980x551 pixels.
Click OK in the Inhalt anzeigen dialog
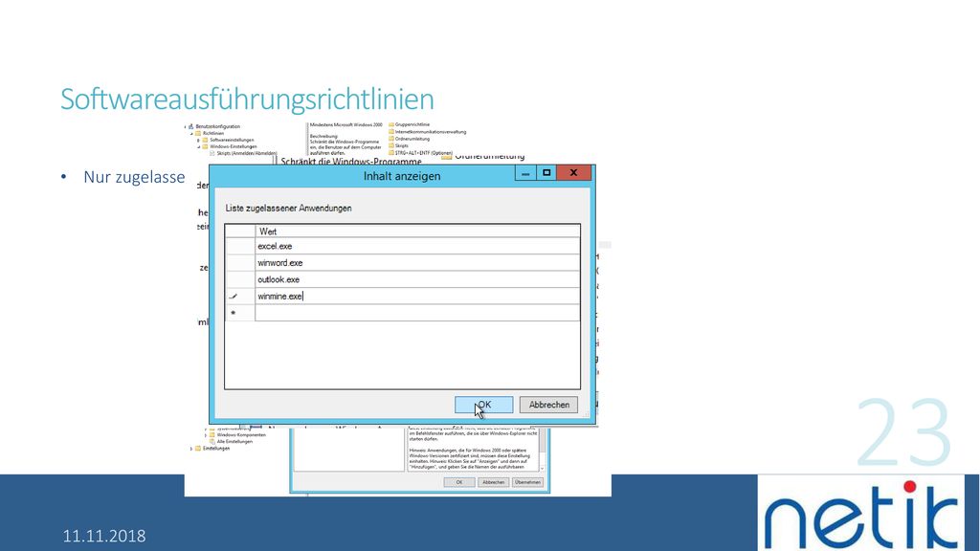click(483, 405)
